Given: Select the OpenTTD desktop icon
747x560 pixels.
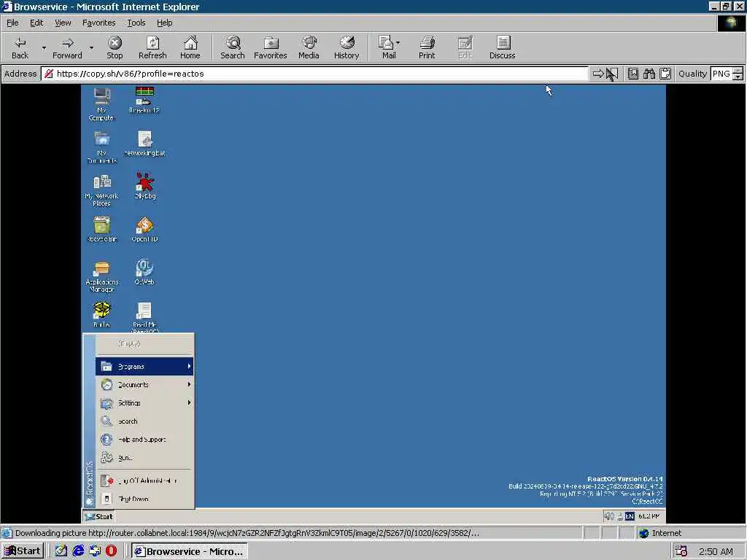Looking at the screenshot, I should pos(145,229).
